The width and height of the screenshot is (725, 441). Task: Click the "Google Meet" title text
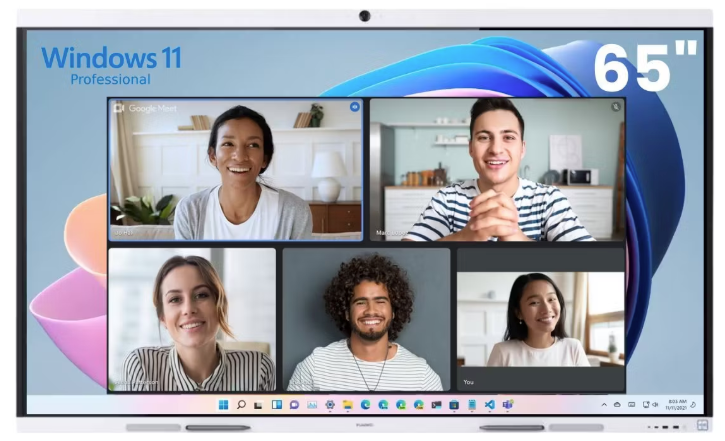(153, 108)
